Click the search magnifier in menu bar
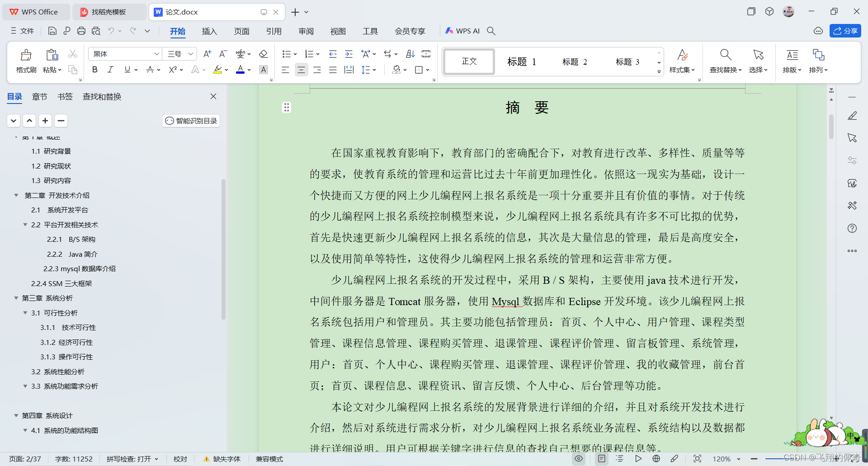This screenshot has height=466, width=868. 491,31
